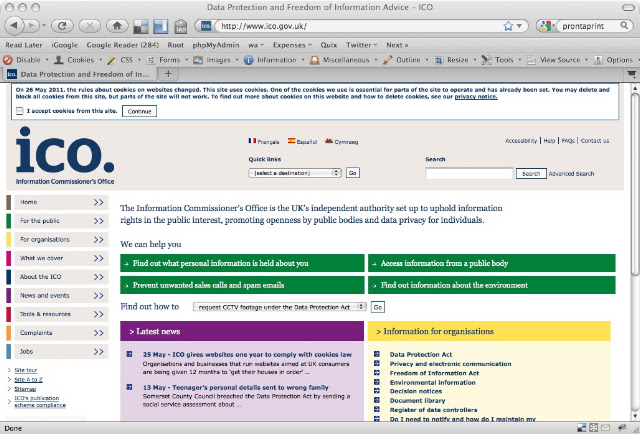Switch language to Français
Image resolution: width=640 pixels, height=434 pixels.
click(264, 141)
